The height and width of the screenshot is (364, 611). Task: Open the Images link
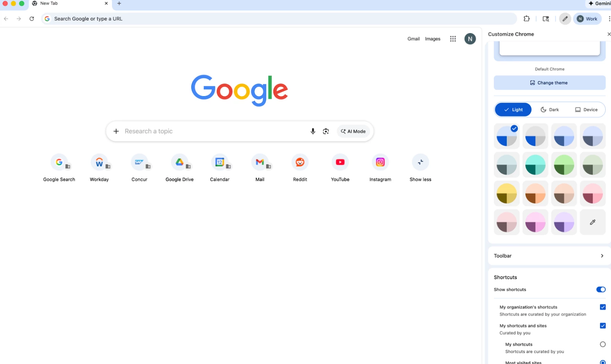(433, 39)
